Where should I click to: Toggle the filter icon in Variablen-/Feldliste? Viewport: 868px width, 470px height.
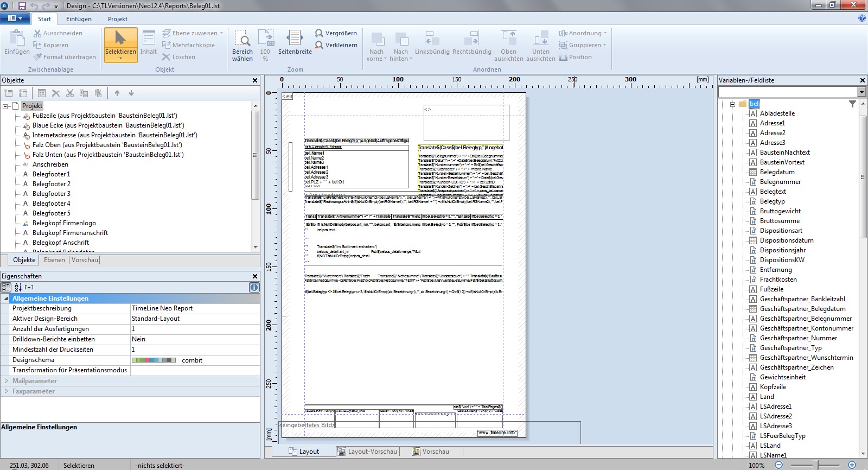[x=852, y=104]
